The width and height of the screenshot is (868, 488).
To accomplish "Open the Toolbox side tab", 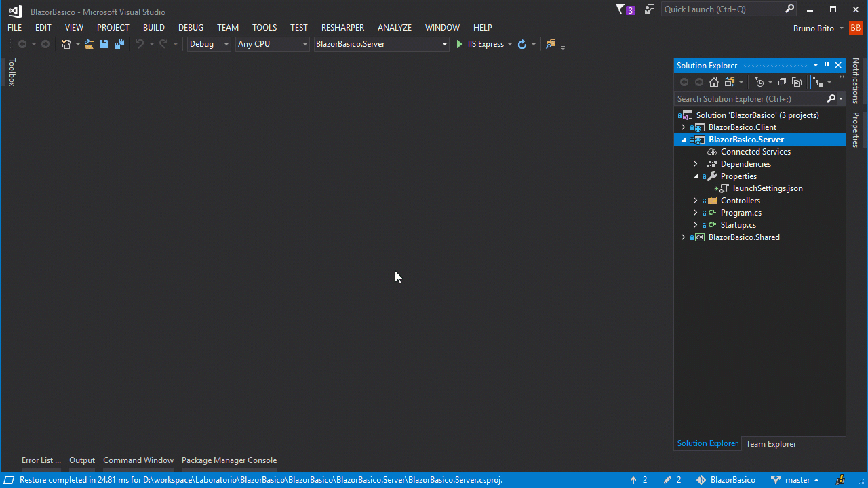I will 12,72.
